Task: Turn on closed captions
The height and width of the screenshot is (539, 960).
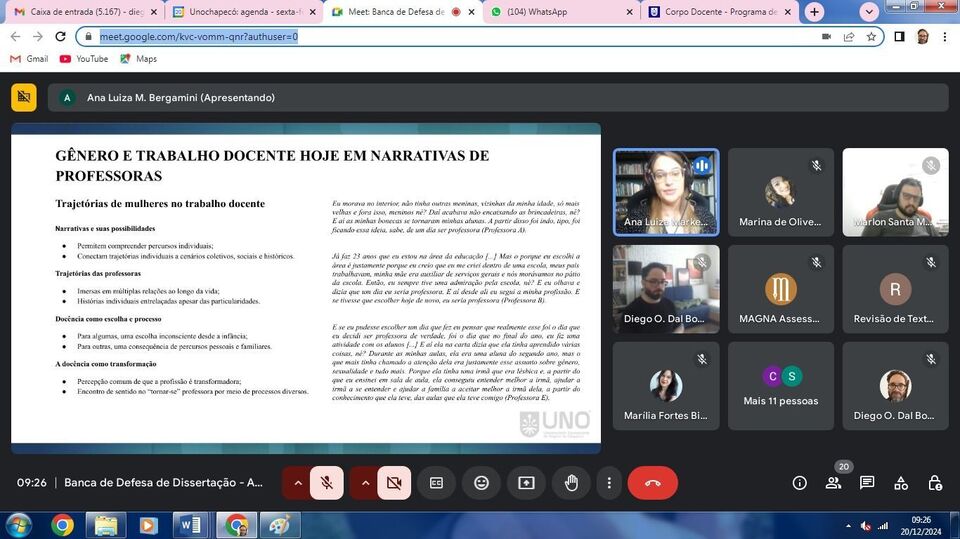Action: [436, 483]
